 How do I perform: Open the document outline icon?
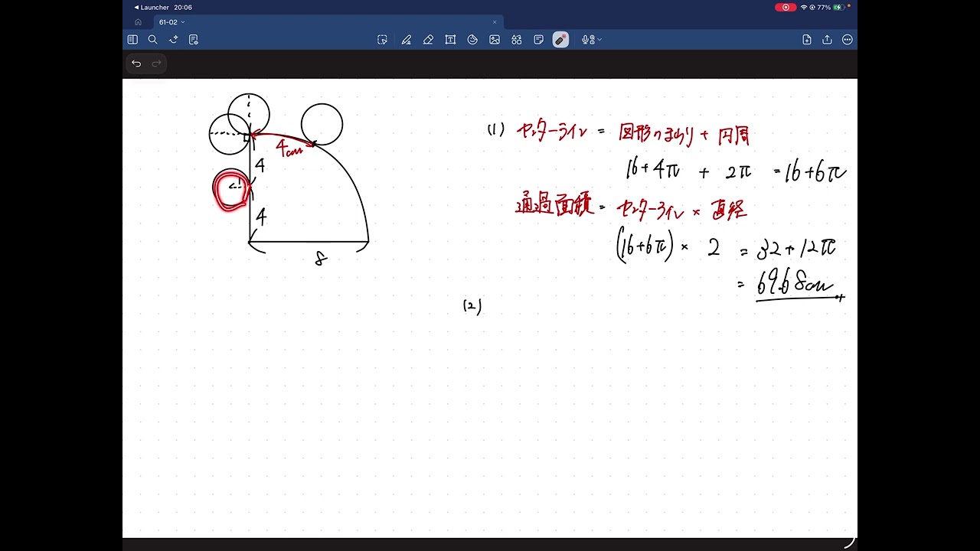pos(193,40)
